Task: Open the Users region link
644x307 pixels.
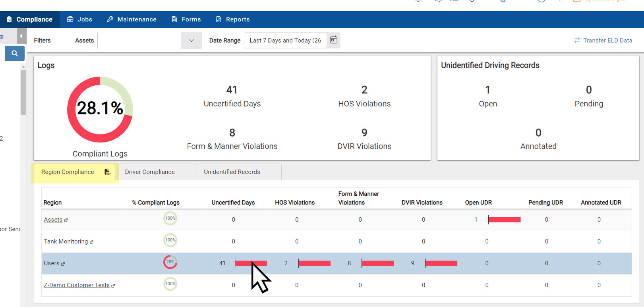Action: tap(52, 263)
